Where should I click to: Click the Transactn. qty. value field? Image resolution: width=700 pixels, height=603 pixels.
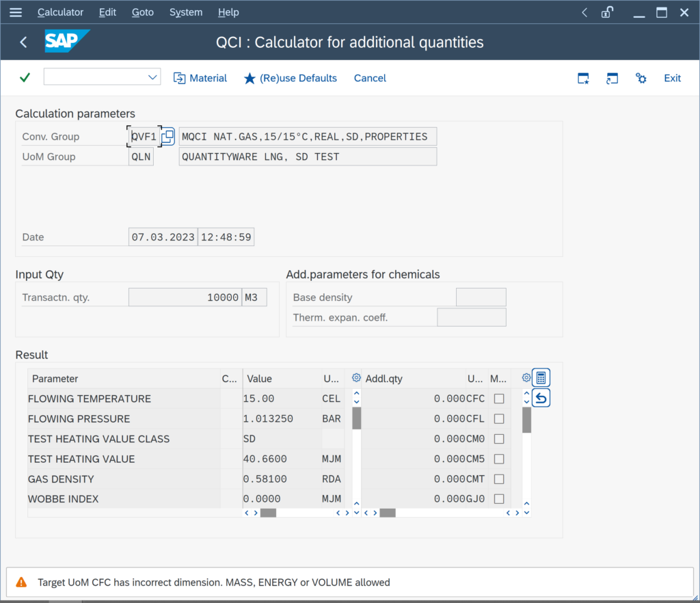click(x=185, y=297)
